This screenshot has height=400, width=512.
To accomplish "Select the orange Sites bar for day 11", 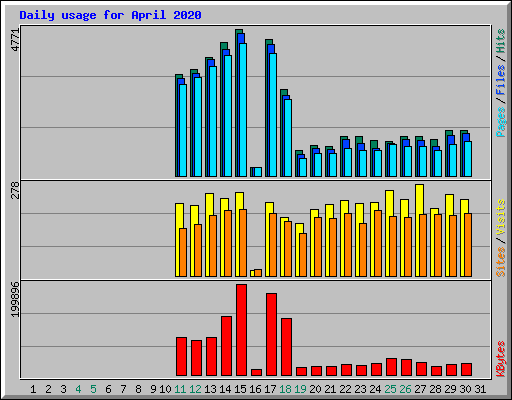I will (183, 252).
